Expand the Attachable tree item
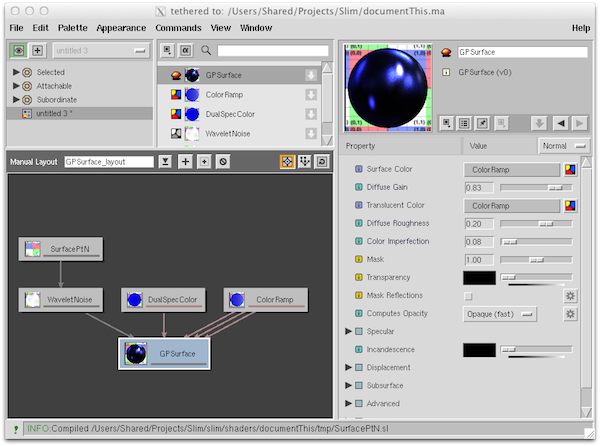Screen dimensions: 600x446 [16, 86]
